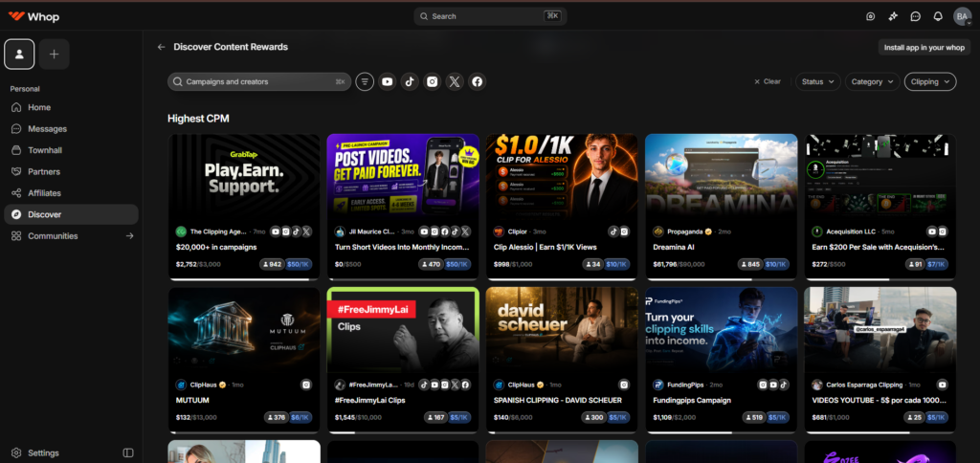Open the sort filter icon next to the search
The width and height of the screenshot is (980, 463).
(x=365, y=82)
